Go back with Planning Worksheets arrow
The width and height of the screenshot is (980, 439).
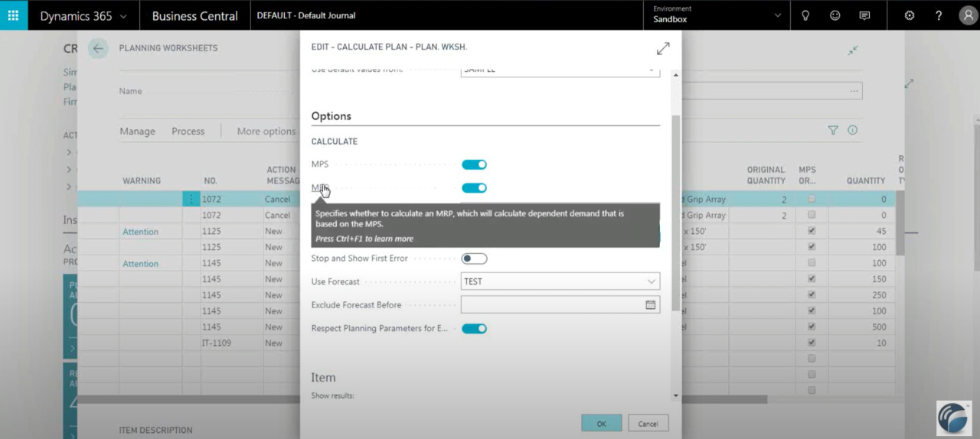coord(98,49)
